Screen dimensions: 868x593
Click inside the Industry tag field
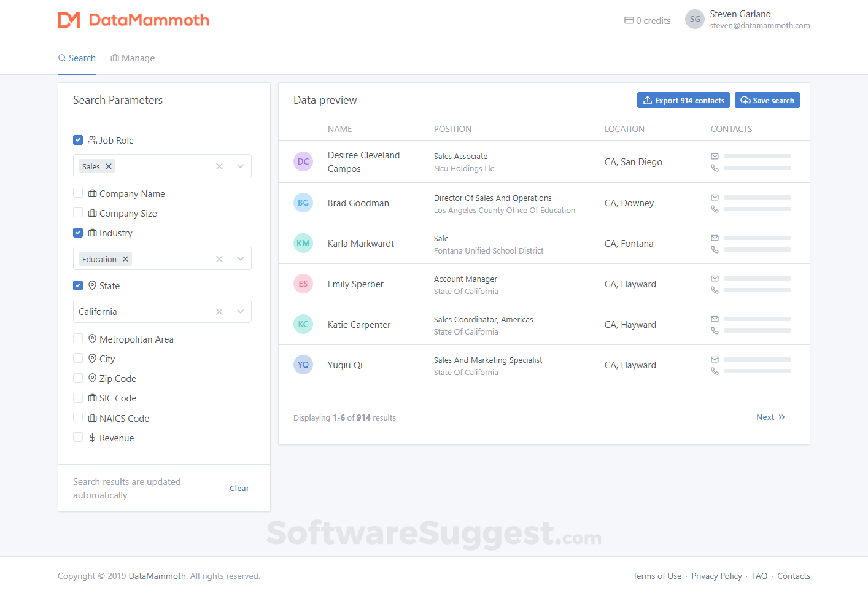coord(162,259)
